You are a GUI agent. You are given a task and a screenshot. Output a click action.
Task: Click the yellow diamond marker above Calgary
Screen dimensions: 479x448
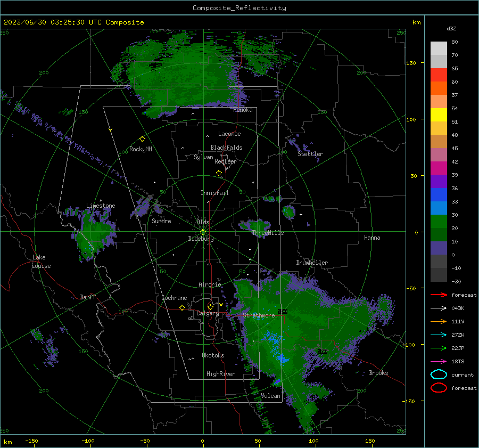(x=210, y=307)
